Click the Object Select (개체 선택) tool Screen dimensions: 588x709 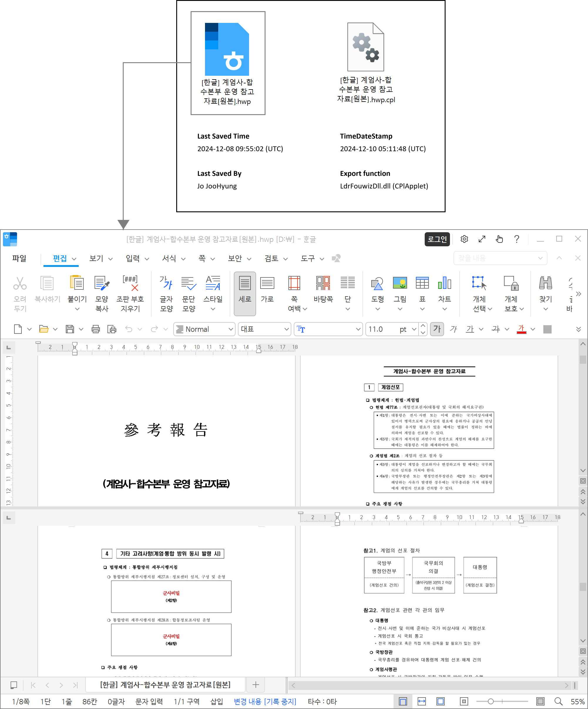pos(479,283)
